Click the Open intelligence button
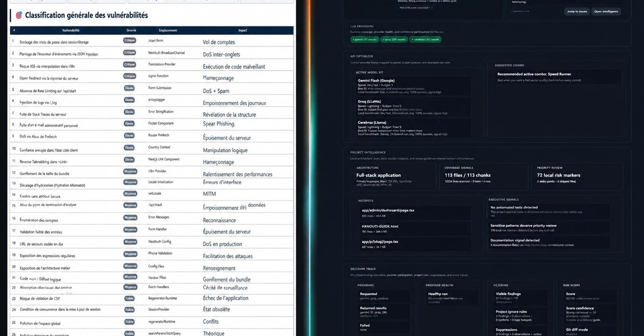644x336 pixels. (606, 11)
